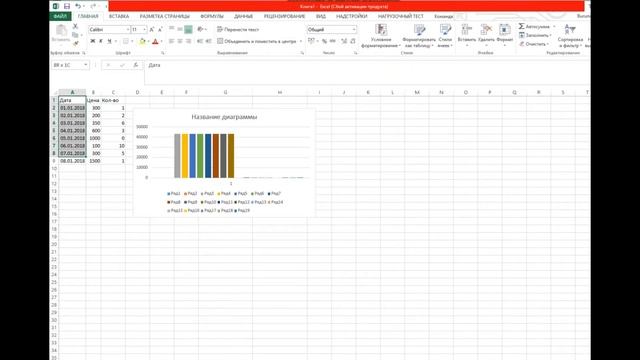Toggle italic (К) formatting
Image resolution: width=640 pixels, height=360 pixels.
click(x=101, y=41)
